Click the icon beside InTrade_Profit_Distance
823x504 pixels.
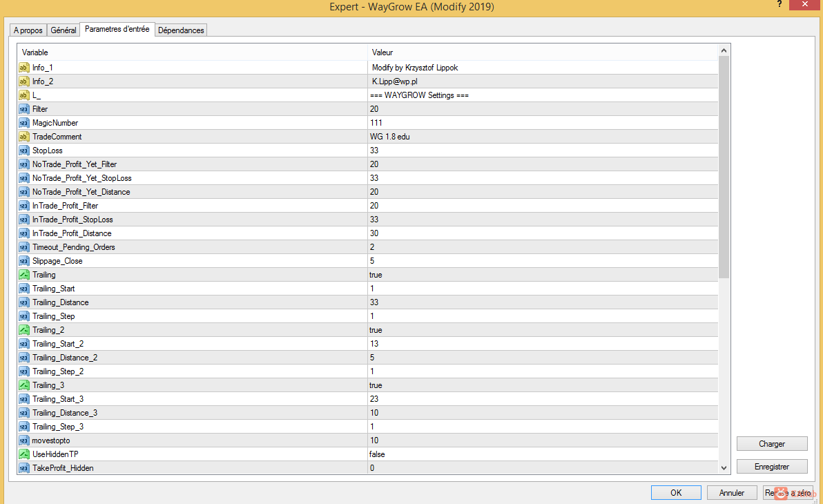coord(23,233)
